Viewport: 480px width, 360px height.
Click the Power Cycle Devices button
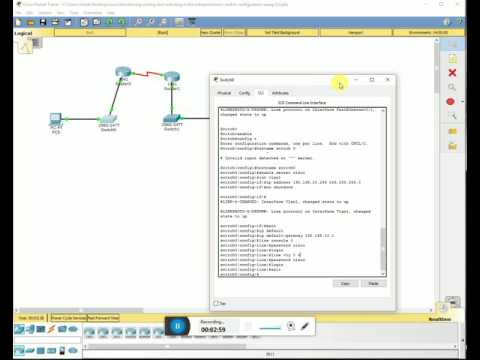click(69, 318)
